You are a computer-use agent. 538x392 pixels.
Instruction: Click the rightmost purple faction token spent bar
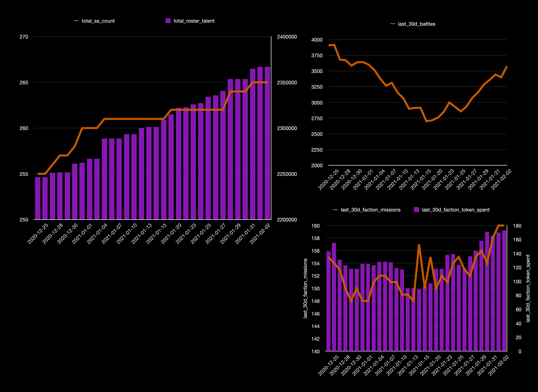[504, 291]
